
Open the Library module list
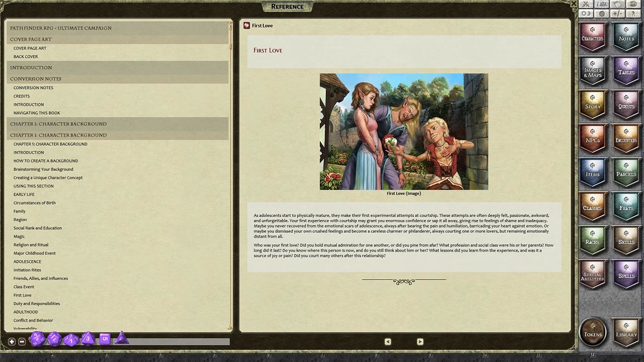[626, 332]
